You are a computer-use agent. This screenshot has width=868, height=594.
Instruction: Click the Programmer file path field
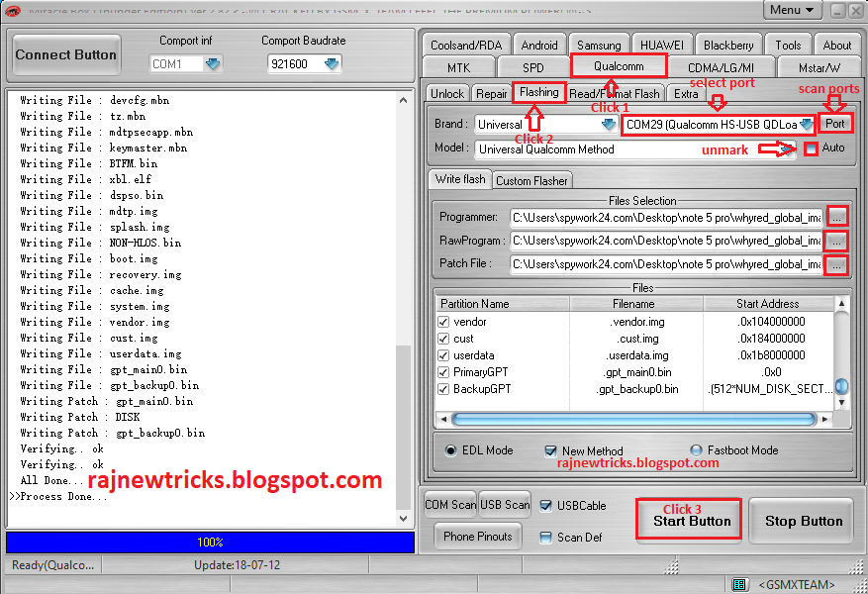tap(666, 218)
